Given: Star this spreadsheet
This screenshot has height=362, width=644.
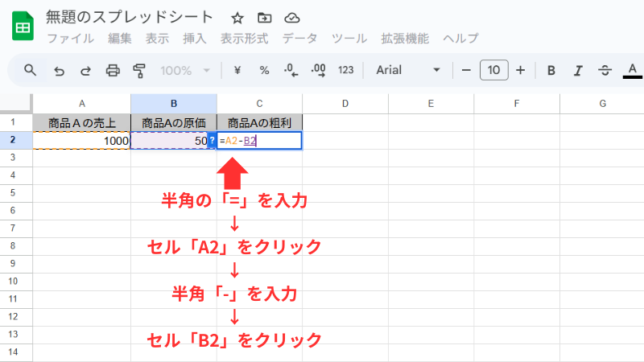Looking at the screenshot, I should click(237, 18).
